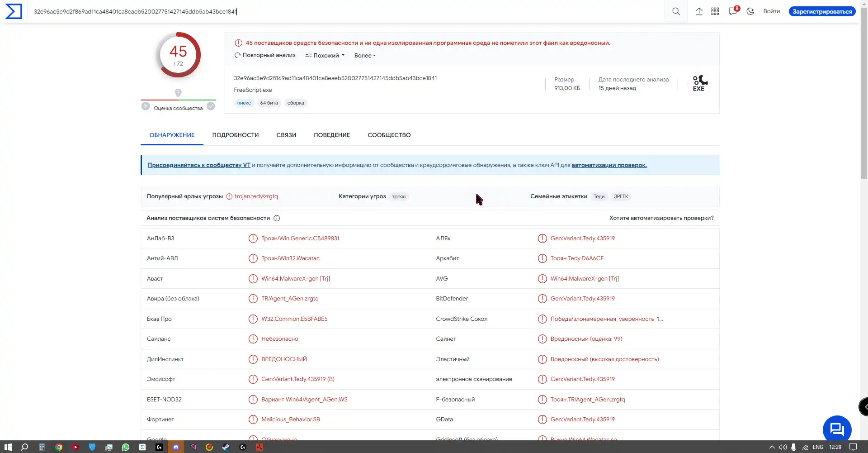Screen dimensions: 868x453
Task: Click Теди family label tag
Action: [599, 197]
